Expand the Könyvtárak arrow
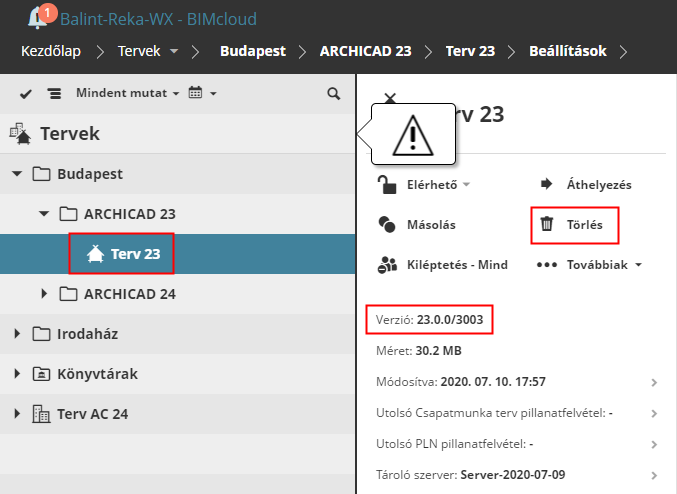The image size is (677, 494). point(17,374)
